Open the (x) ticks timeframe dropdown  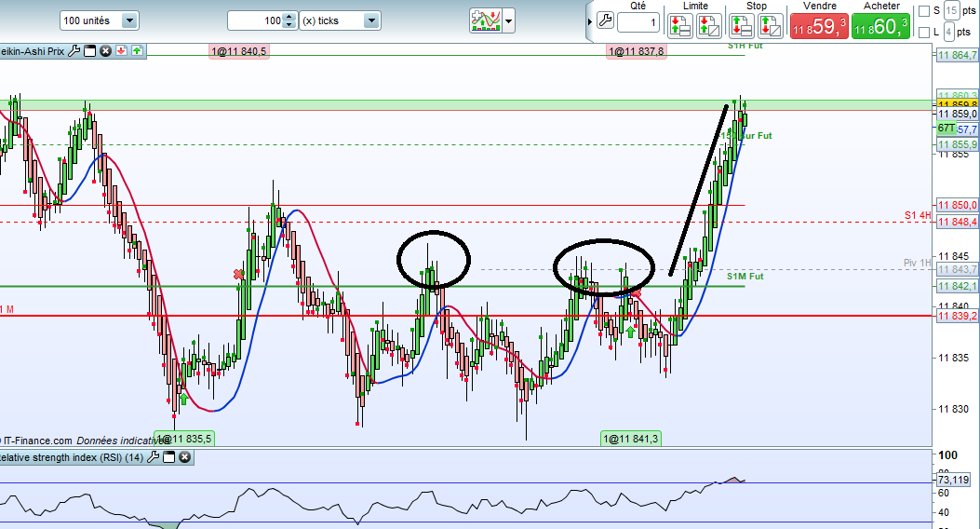[x=340, y=20]
